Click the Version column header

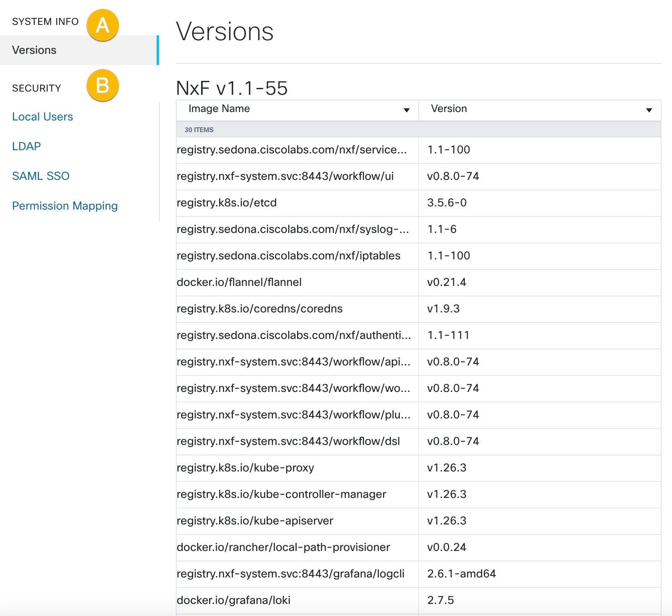point(448,109)
